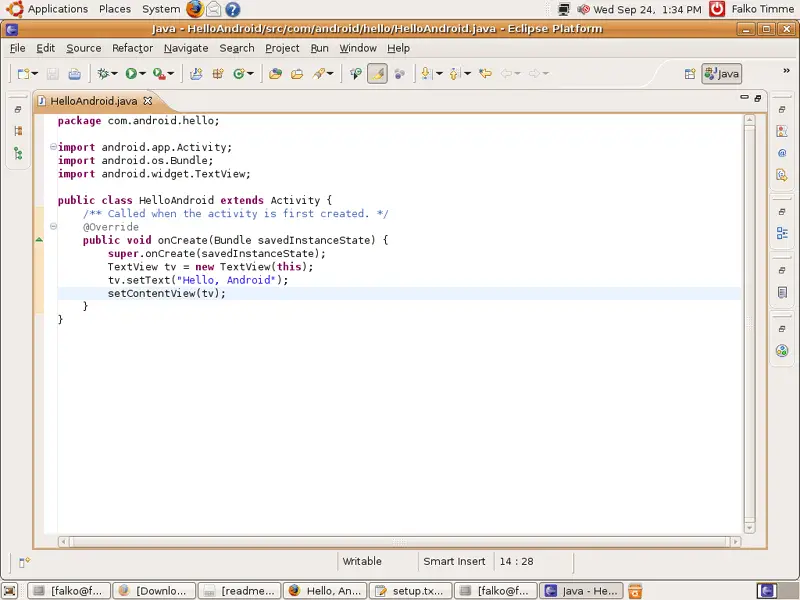800x600 pixels.
Task: Click the New Java Package icon
Action: (x=218, y=74)
